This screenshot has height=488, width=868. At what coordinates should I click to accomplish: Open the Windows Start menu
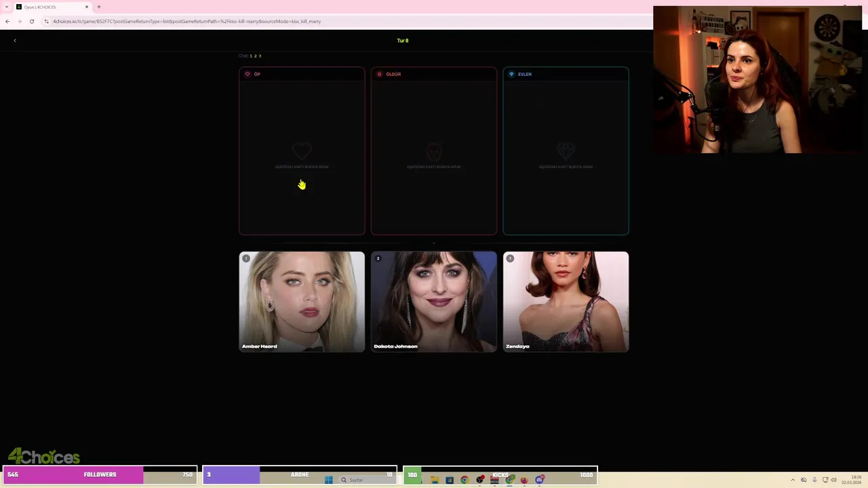(x=329, y=480)
